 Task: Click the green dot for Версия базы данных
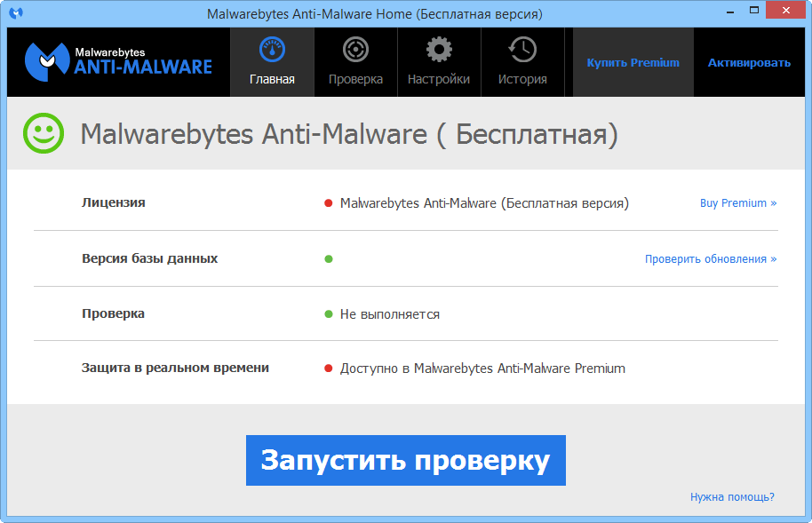[x=329, y=259]
